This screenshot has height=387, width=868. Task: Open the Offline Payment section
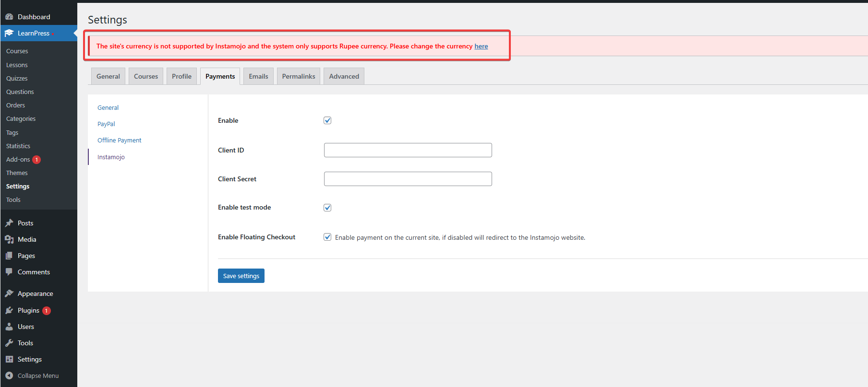click(x=120, y=141)
